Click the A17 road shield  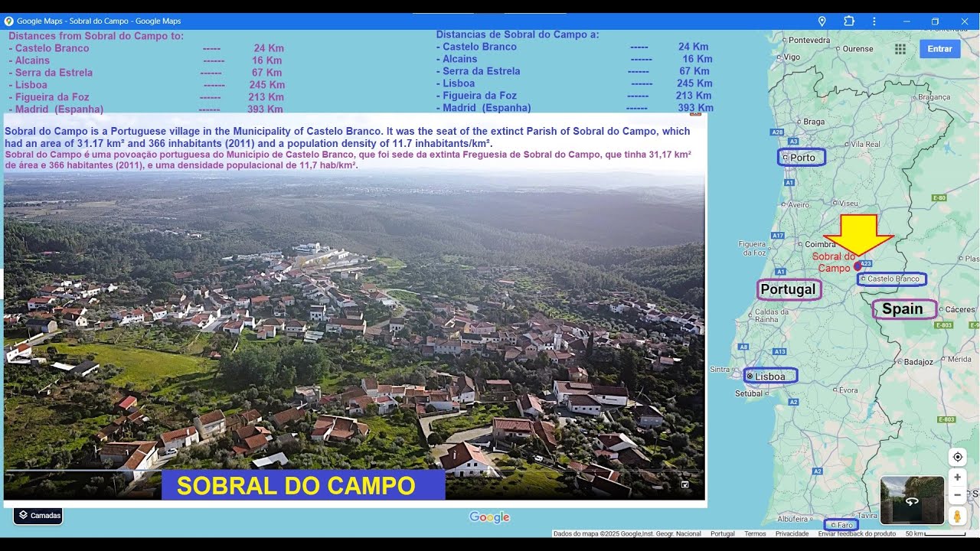[777, 235]
